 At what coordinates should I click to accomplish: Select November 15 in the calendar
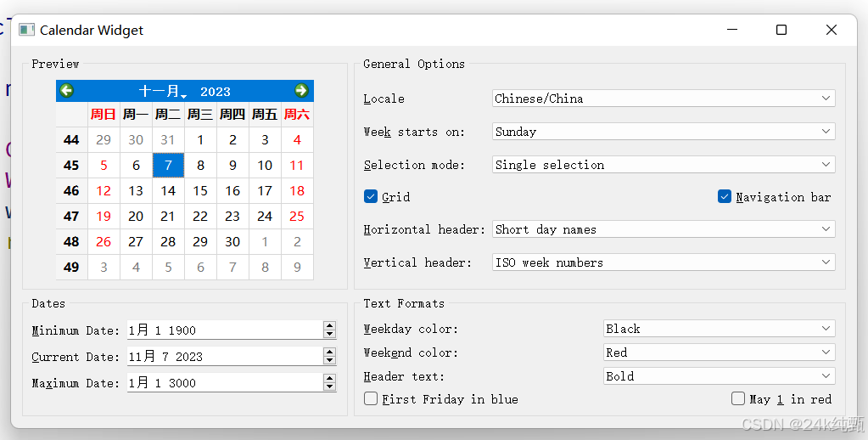click(200, 190)
